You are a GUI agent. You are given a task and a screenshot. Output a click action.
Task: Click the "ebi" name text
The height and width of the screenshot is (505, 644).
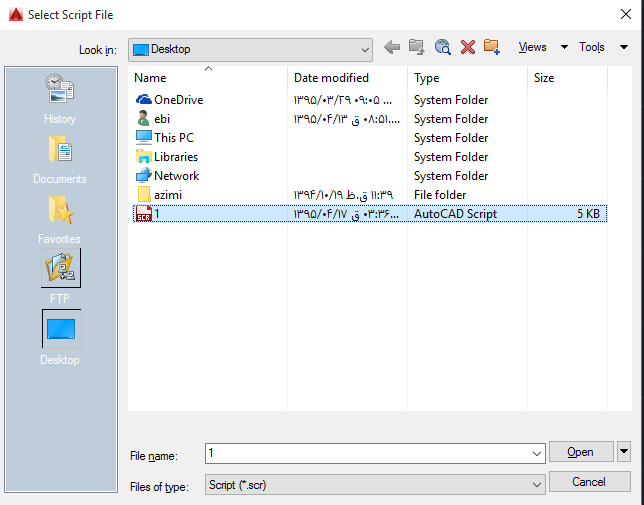pos(162,119)
